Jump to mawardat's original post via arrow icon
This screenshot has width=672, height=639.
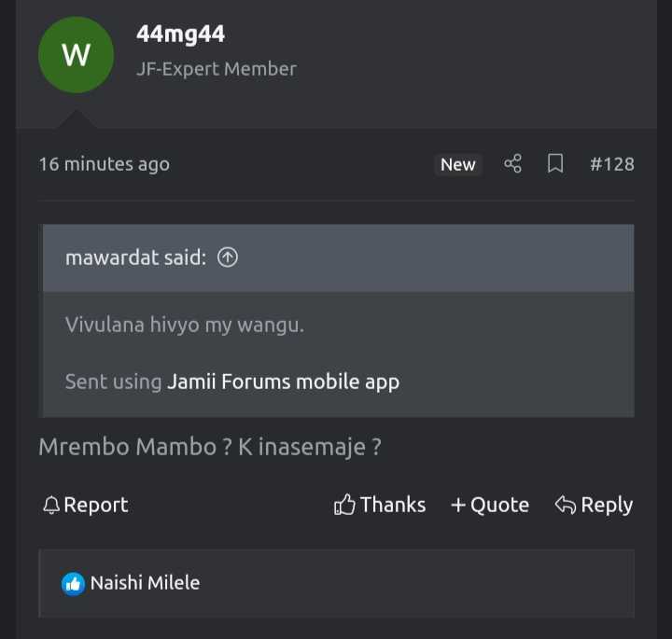tap(228, 257)
